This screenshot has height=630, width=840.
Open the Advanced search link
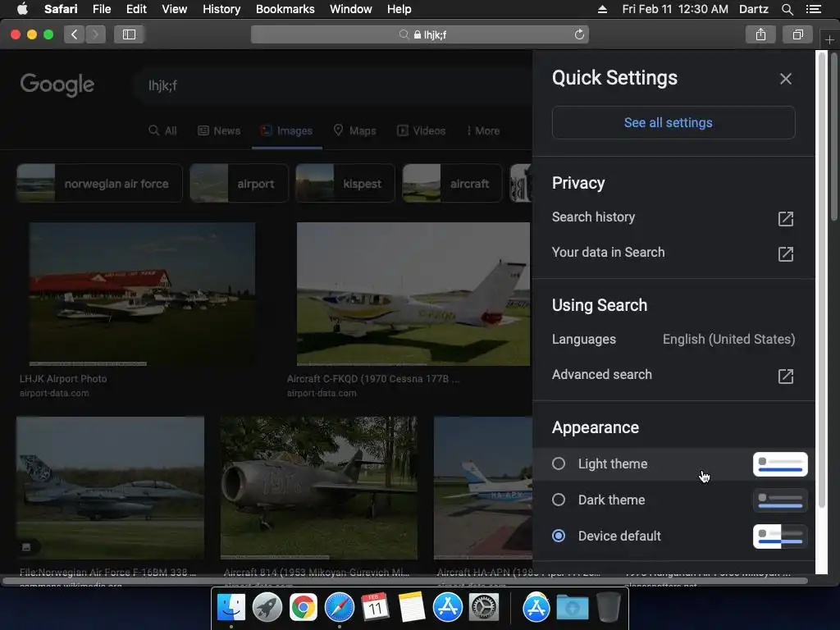(601, 374)
